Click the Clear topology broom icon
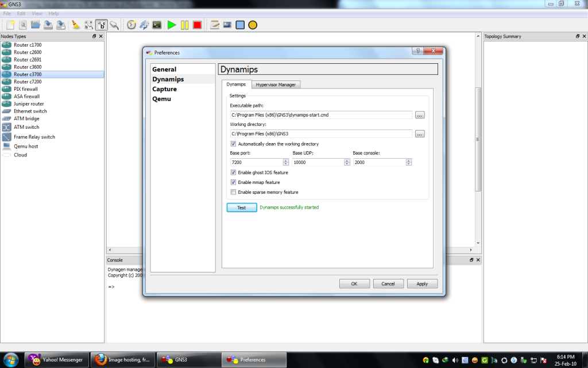The image size is (588, 368). [x=76, y=25]
